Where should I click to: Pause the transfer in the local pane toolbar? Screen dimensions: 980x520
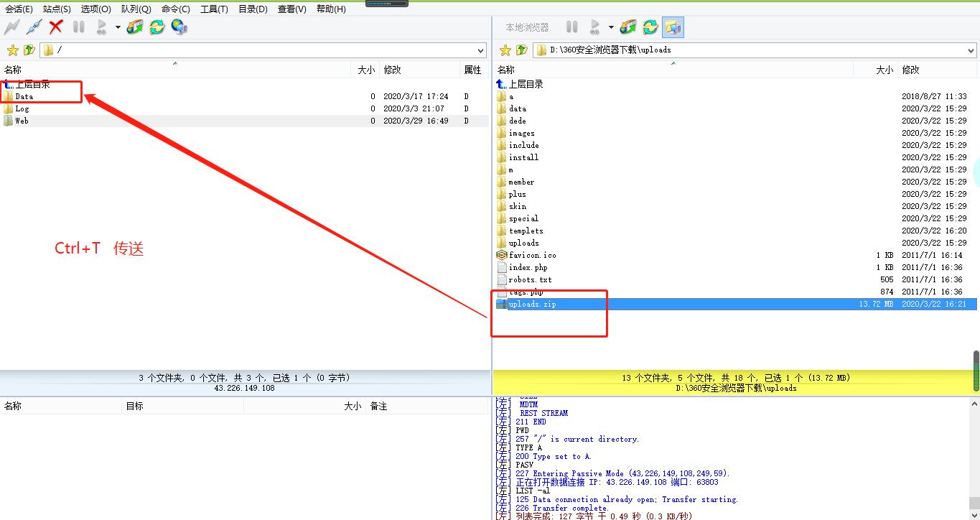click(571, 27)
